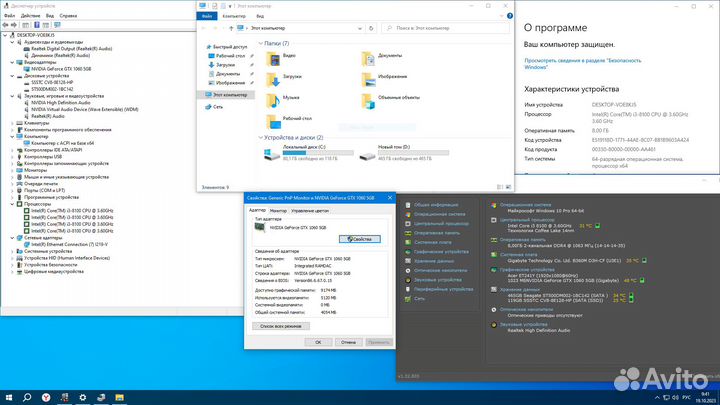Switch to Монитор tab in properties dialog
The width and height of the screenshot is (720, 405).
[278, 211]
